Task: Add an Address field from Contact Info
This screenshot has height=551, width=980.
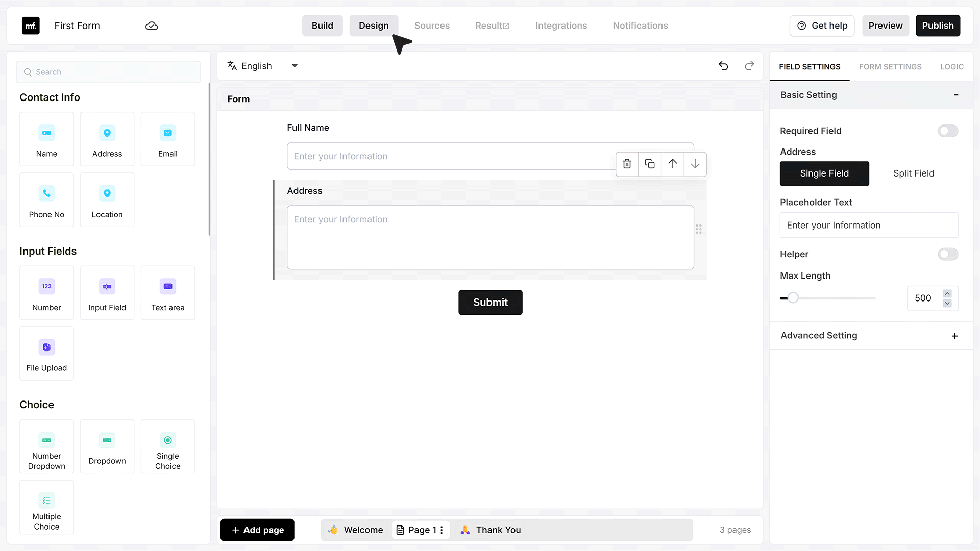Action: point(107,139)
